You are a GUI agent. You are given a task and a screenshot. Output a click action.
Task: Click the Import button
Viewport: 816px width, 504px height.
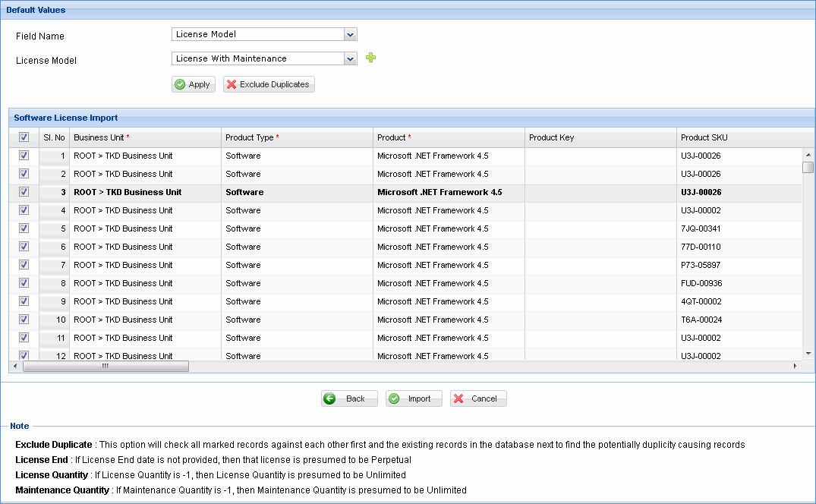tap(413, 398)
